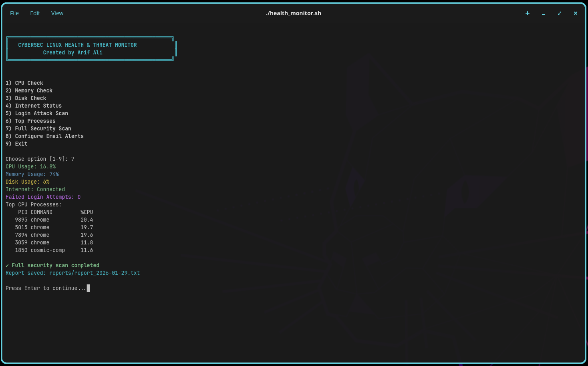This screenshot has height=366, width=588.
Task: Close the health_monitor.sh terminal window
Action: pyautogui.click(x=576, y=13)
